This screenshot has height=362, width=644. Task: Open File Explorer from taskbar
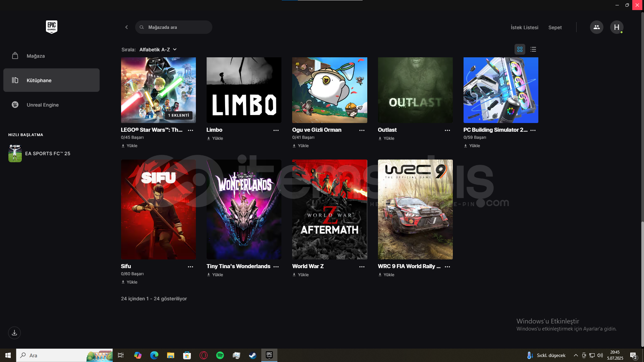pyautogui.click(x=171, y=355)
